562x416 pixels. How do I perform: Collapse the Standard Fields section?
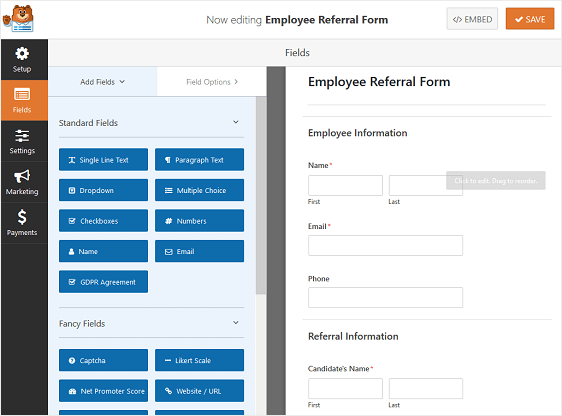click(x=235, y=122)
